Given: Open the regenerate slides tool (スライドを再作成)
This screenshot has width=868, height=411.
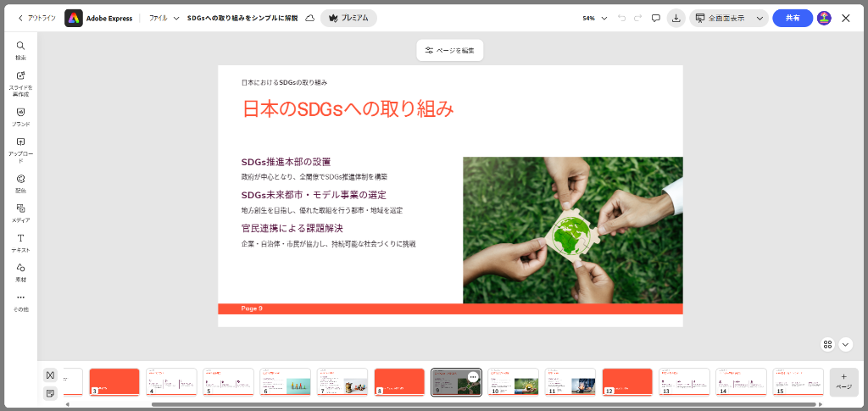Looking at the screenshot, I should click(20, 84).
